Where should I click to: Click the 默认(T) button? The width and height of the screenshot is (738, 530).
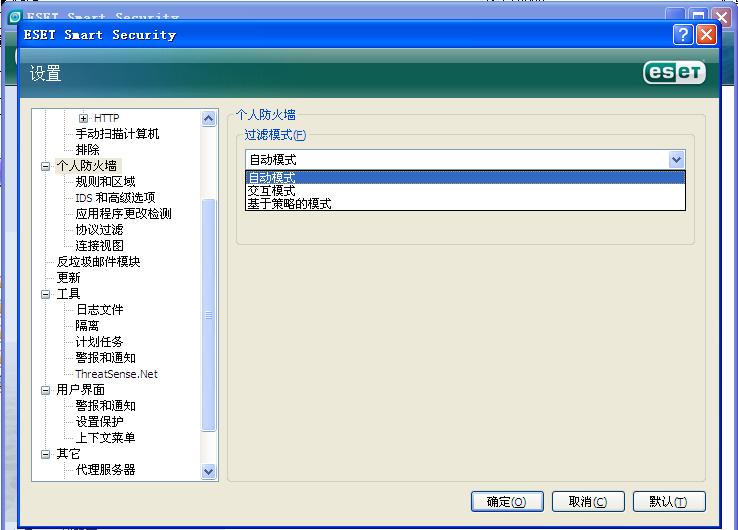tap(669, 501)
